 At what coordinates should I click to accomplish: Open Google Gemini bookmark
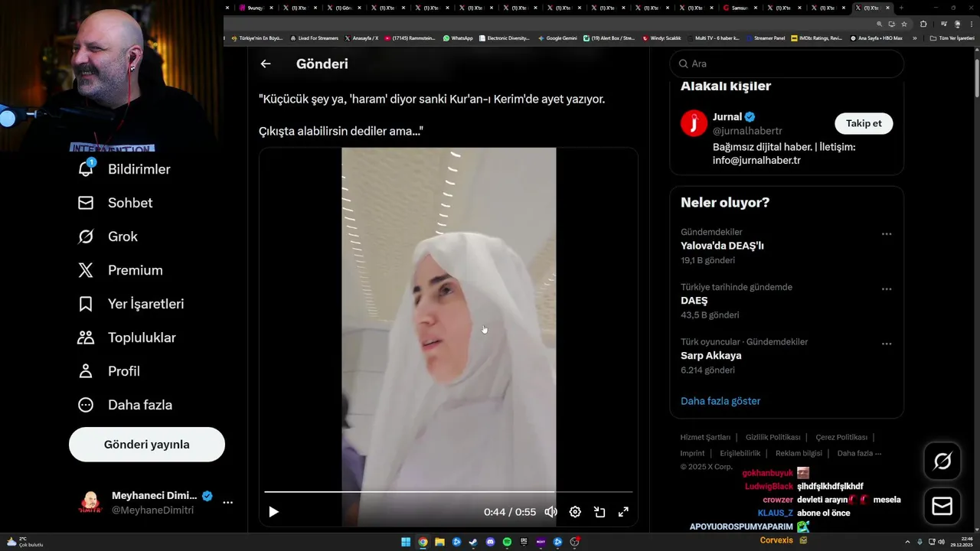[558, 38]
